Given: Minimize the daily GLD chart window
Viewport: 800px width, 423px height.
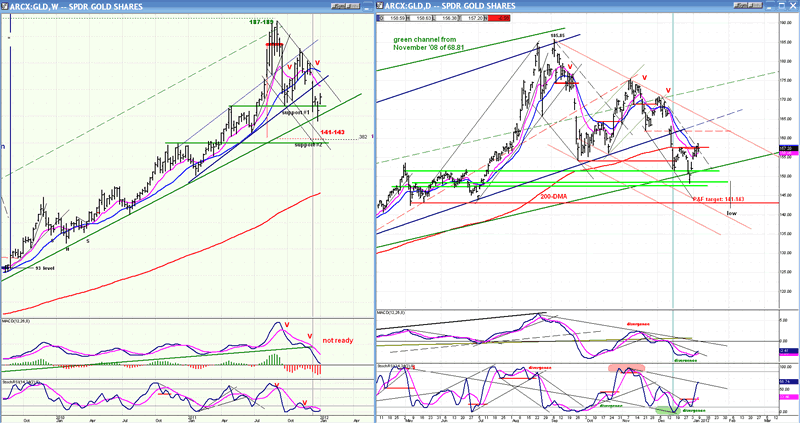Looking at the screenshot, I should pos(770,6).
